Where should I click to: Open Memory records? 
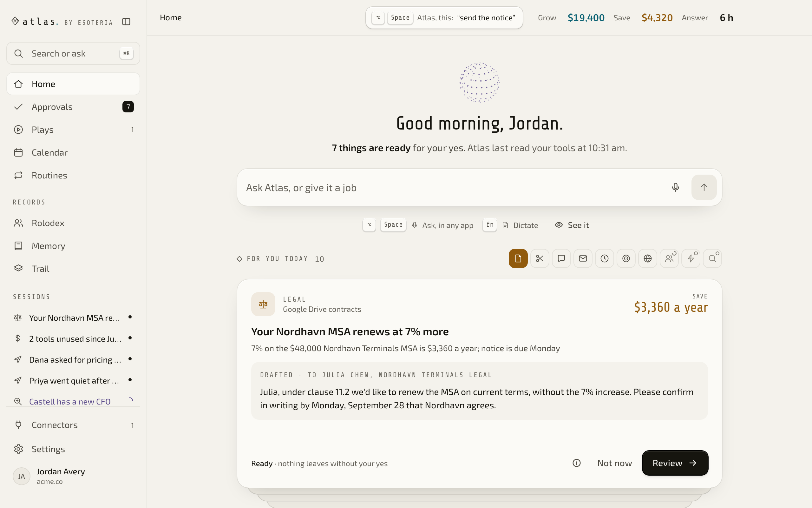(x=73, y=246)
